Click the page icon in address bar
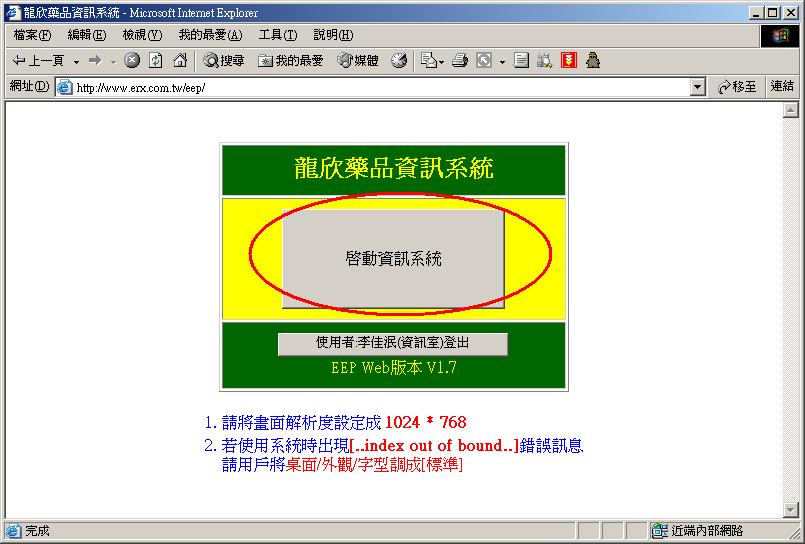The width and height of the screenshot is (805, 544). point(65,88)
